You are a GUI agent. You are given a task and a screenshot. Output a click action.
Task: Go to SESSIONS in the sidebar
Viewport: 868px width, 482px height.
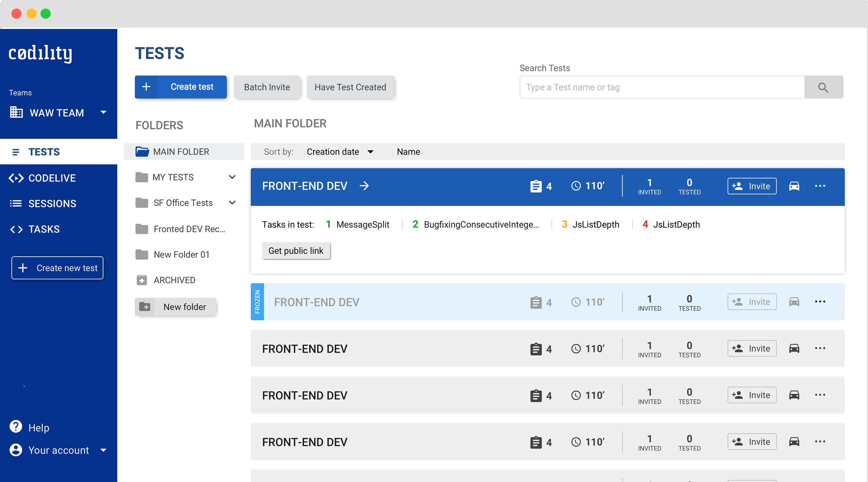(x=52, y=203)
